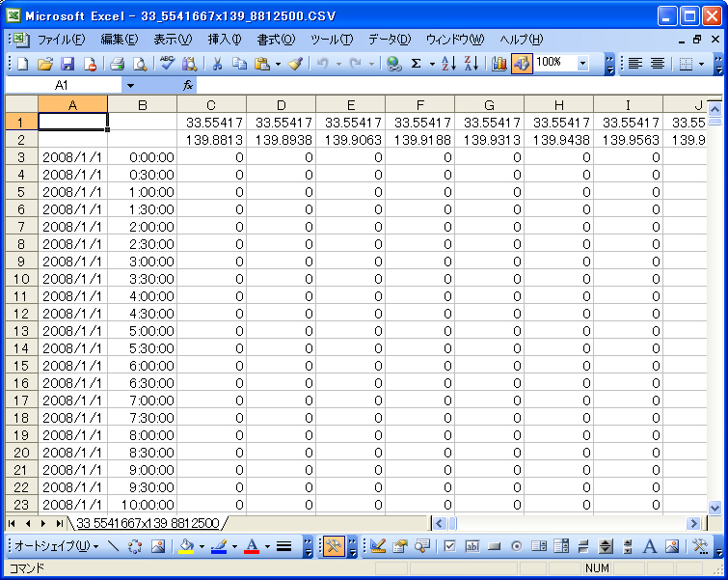Open the Name Box dropdown arrow
Viewport: 728px width, 580px height.
click(130, 86)
